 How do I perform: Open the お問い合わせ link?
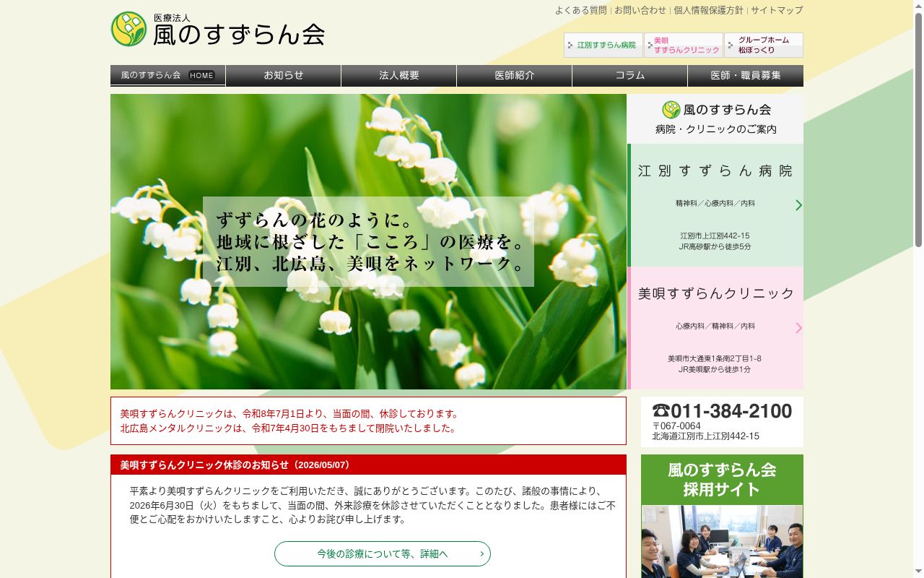click(x=640, y=10)
